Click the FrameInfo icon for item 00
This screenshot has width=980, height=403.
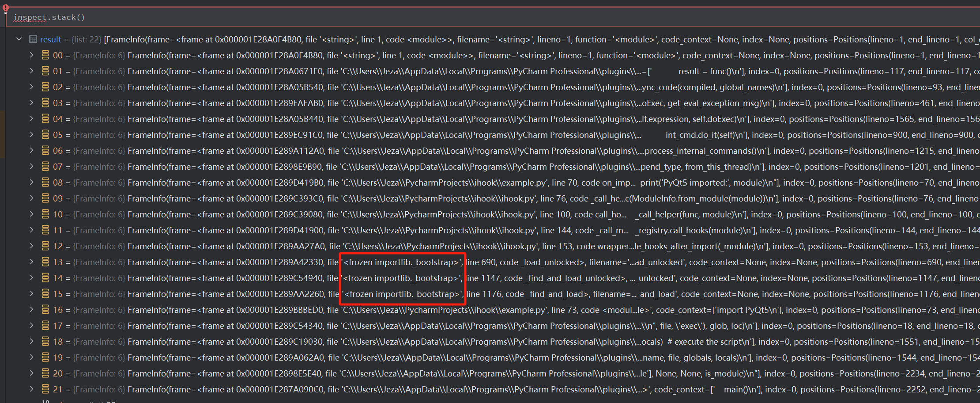(45, 55)
